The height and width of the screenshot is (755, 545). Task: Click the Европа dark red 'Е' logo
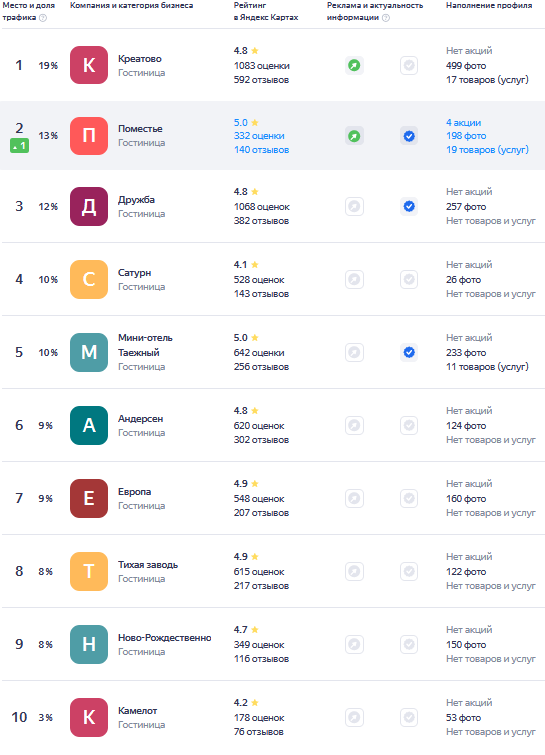click(x=89, y=498)
